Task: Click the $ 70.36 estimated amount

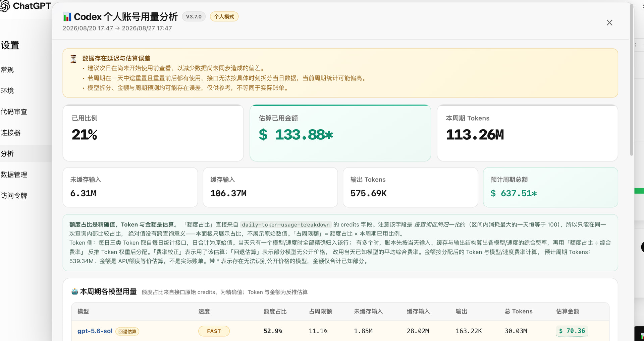Action: point(572,331)
